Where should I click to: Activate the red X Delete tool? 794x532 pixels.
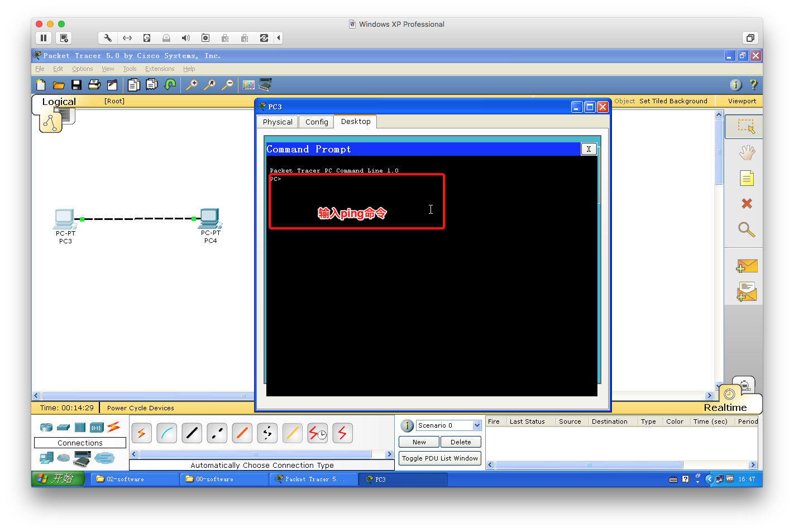(x=747, y=204)
